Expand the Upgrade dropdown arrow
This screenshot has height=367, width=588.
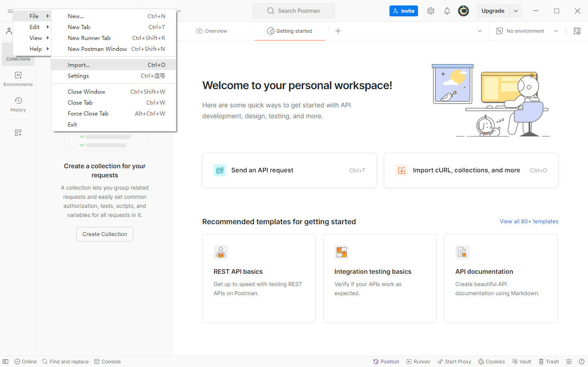coord(515,11)
